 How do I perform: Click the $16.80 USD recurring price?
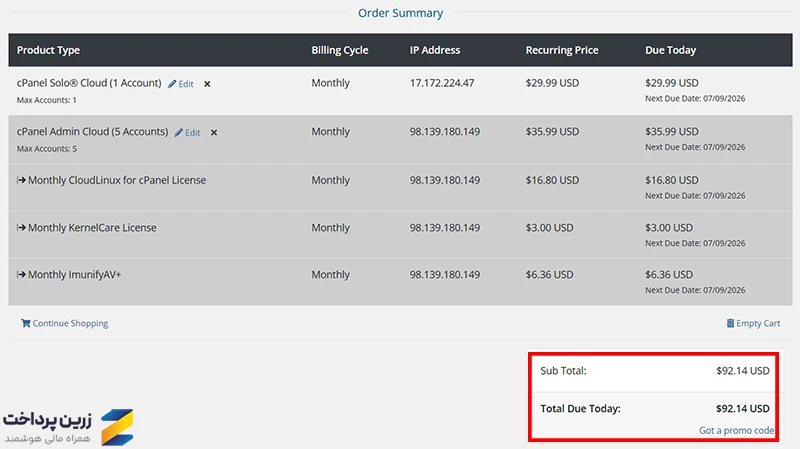[x=552, y=180]
